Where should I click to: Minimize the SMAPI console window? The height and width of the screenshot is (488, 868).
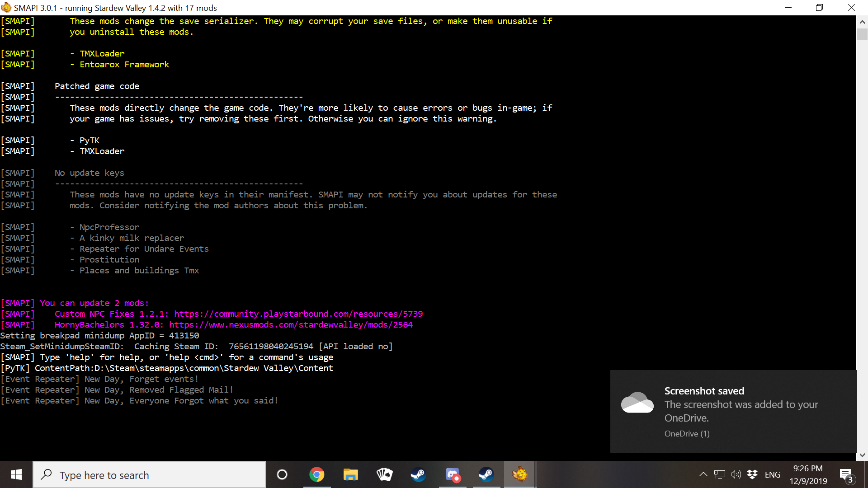(788, 7)
